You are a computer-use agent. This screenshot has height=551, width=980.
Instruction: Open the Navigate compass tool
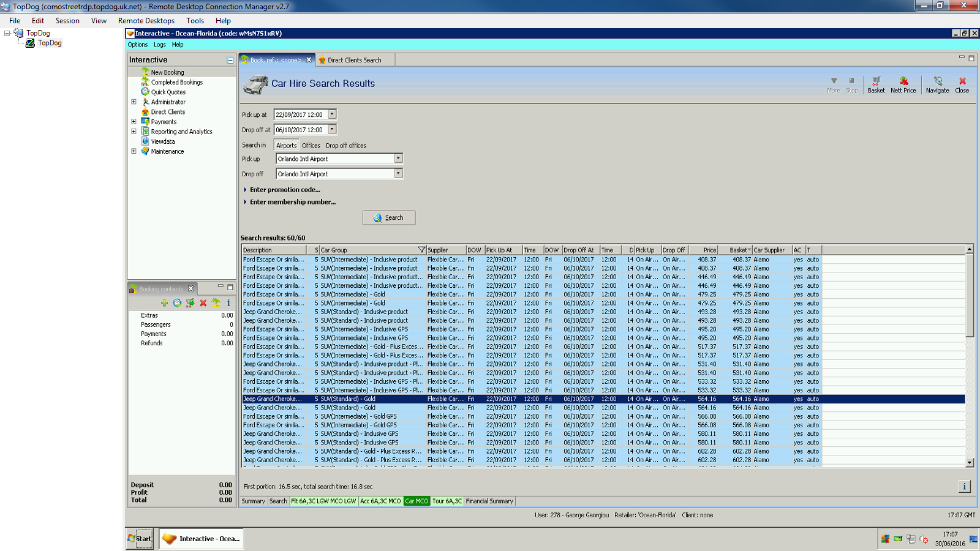pos(937,84)
